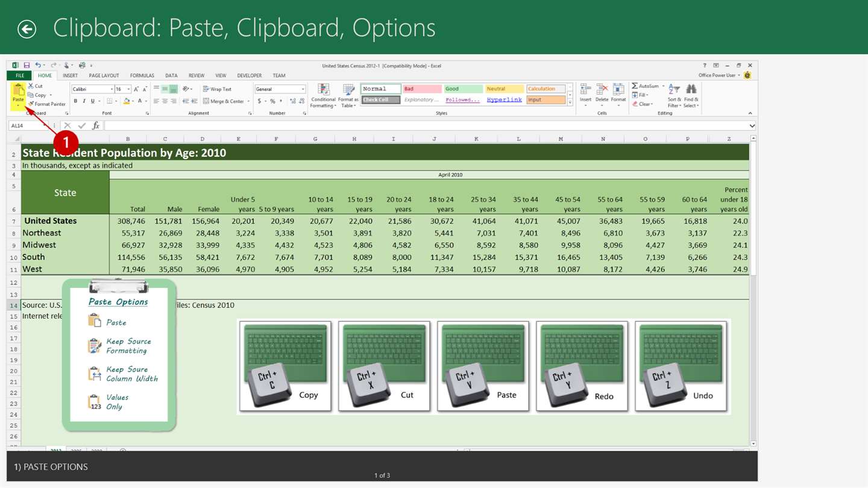868x488 pixels.
Task: Click the Increase Font Size icon
Action: (x=137, y=89)
